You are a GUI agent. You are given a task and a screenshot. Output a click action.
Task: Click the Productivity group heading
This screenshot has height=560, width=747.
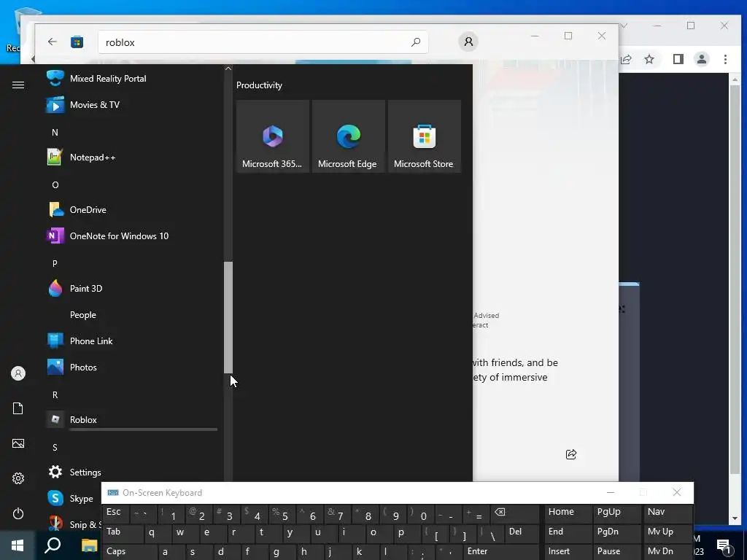point(259,85)
